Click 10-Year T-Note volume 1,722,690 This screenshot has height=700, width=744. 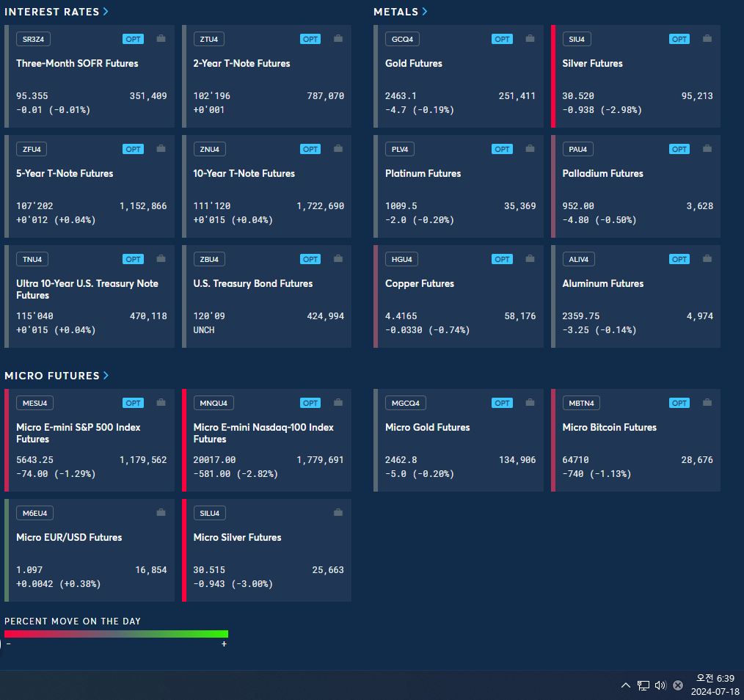click(x=321, y=206)
